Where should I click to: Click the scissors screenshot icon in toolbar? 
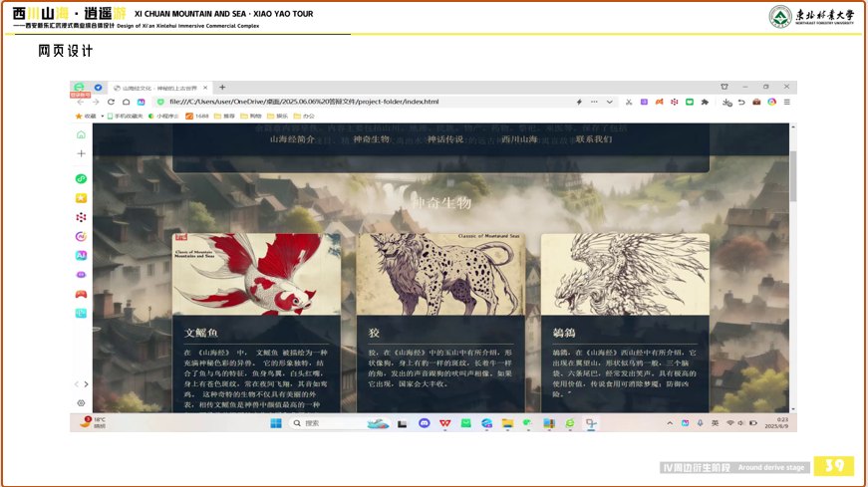click(629, 102)
